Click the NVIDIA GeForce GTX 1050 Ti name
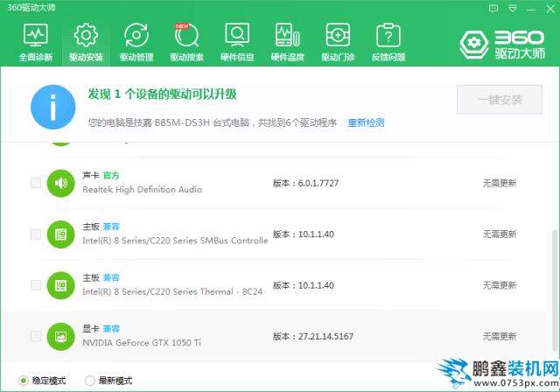The height and width of the screenshot is (392, 560). point(142,343)
